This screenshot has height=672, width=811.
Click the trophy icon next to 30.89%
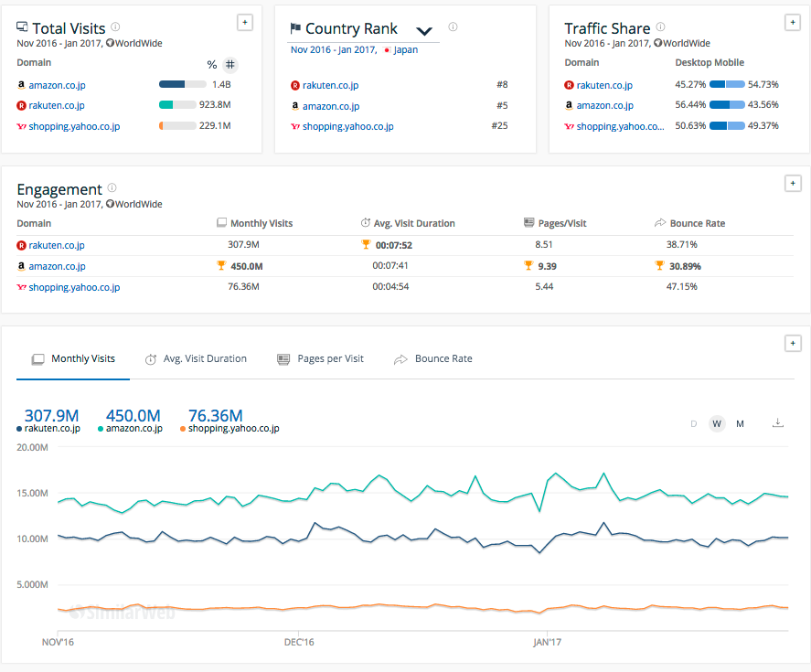coord(659,265)
